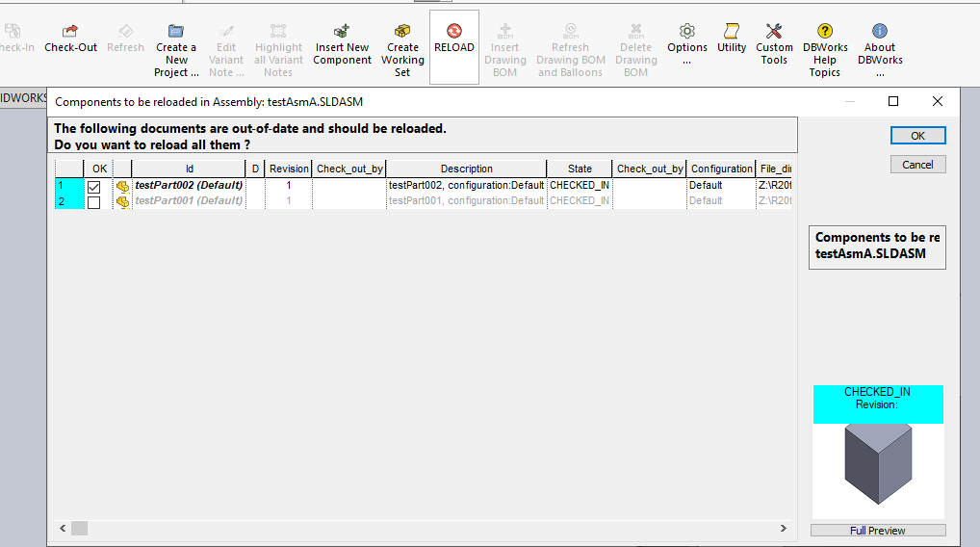This screenshot has width=980, height=547.
Task: Click the State column header
Action: coord(580,169)
